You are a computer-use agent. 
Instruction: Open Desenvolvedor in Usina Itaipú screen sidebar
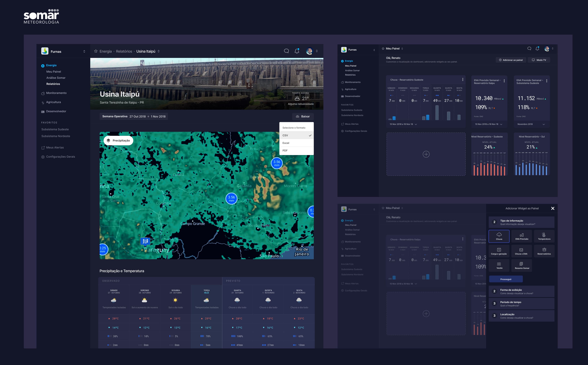[56, 111]
